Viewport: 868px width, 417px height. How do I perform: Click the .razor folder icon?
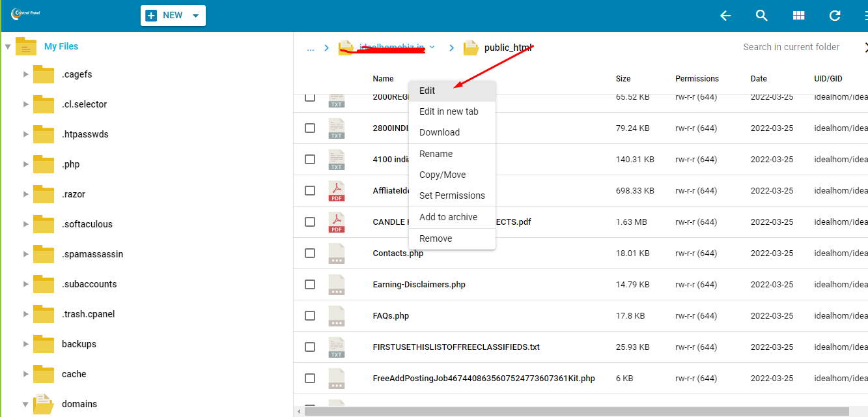pyautogui.click(x=44, y=194)
